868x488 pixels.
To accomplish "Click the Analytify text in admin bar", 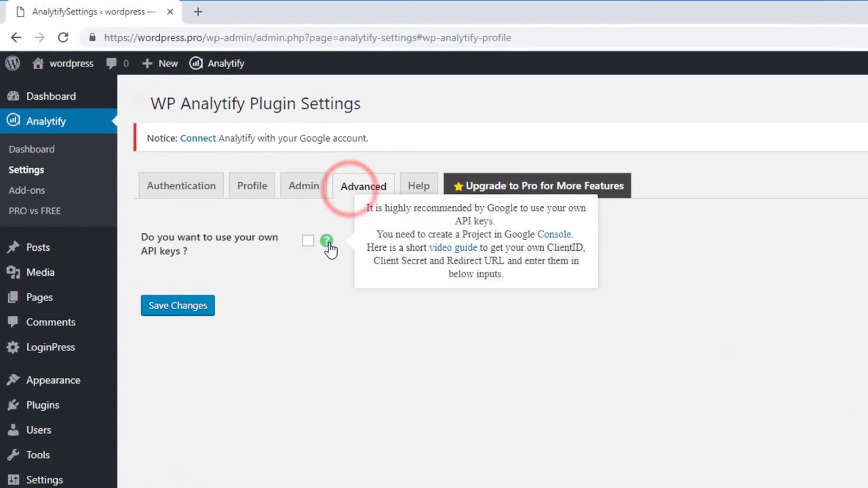I will pyautogui.click(x=226, y=63).
